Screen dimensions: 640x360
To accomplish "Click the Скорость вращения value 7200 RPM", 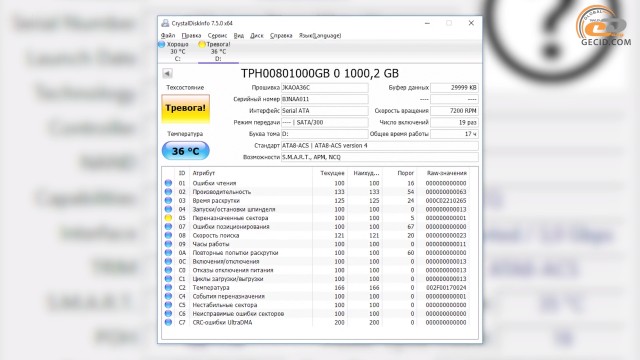I will coord(454,111).
